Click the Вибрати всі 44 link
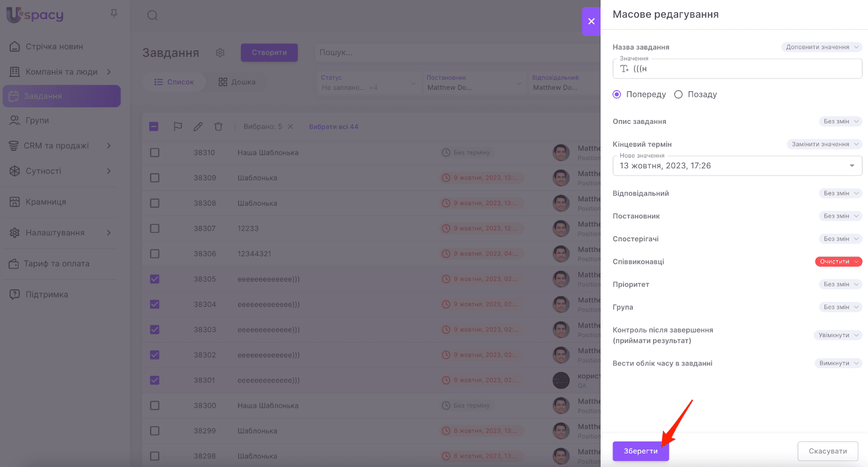868x467 pixels. click(x=334, y=127)
